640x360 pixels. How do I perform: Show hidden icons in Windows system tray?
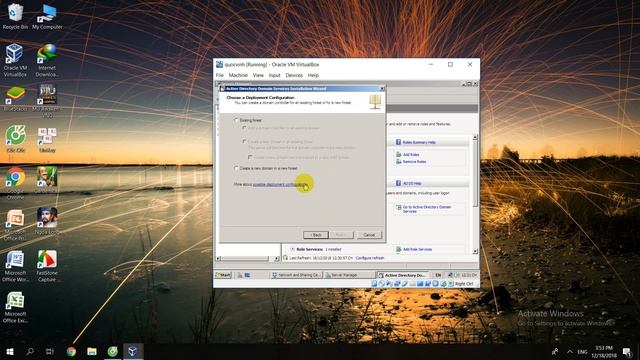(570, 351)
